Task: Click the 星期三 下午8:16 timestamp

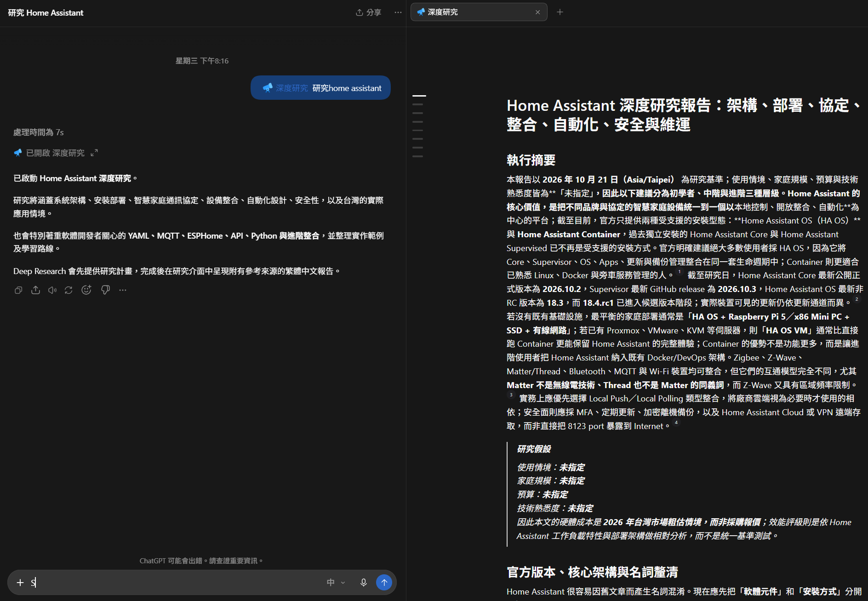Action: click(x=202, y=61)
